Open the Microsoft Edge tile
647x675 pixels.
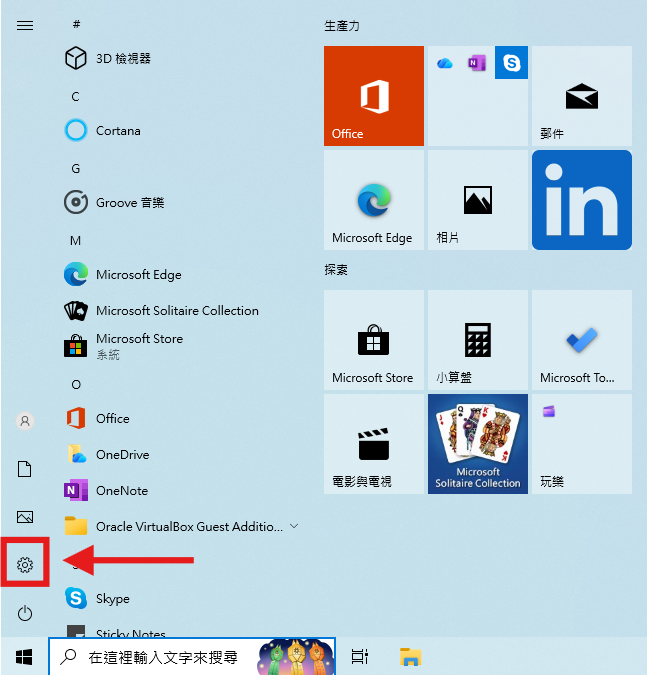[374, 200]
